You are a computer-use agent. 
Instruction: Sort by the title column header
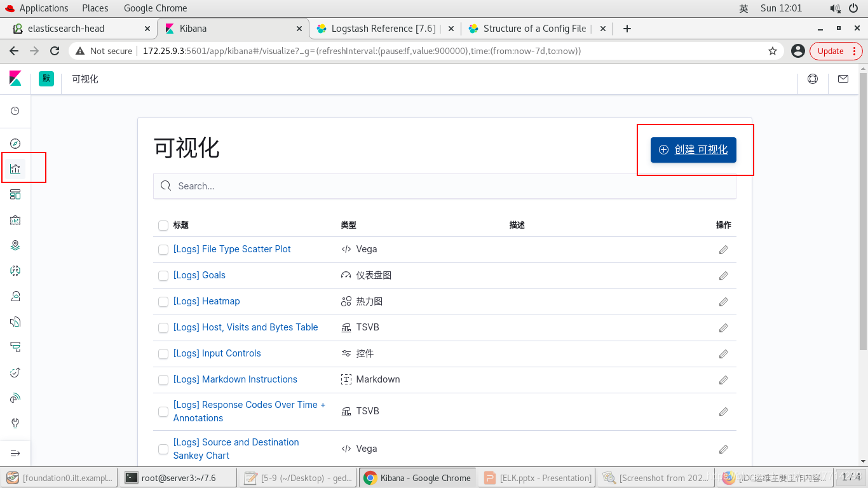coord(181,225)
